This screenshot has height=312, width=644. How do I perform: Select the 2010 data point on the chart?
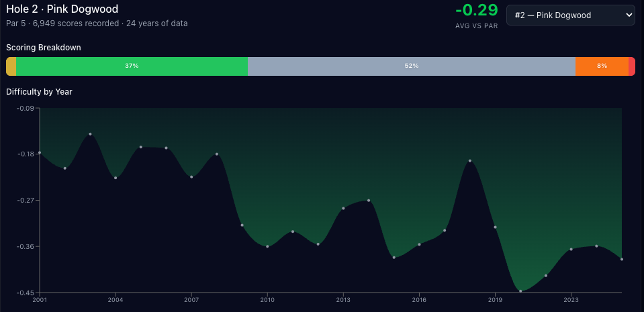click(267, 246)
